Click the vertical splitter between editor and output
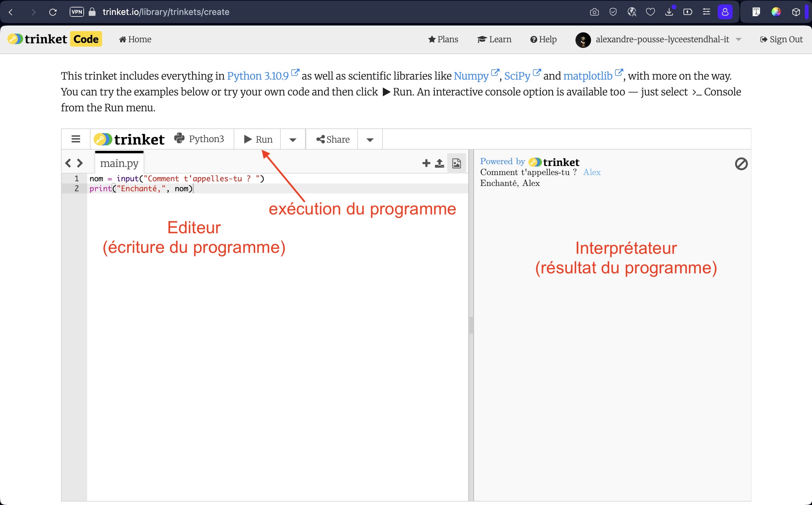The image size is (812, 505). click(471, 325)
